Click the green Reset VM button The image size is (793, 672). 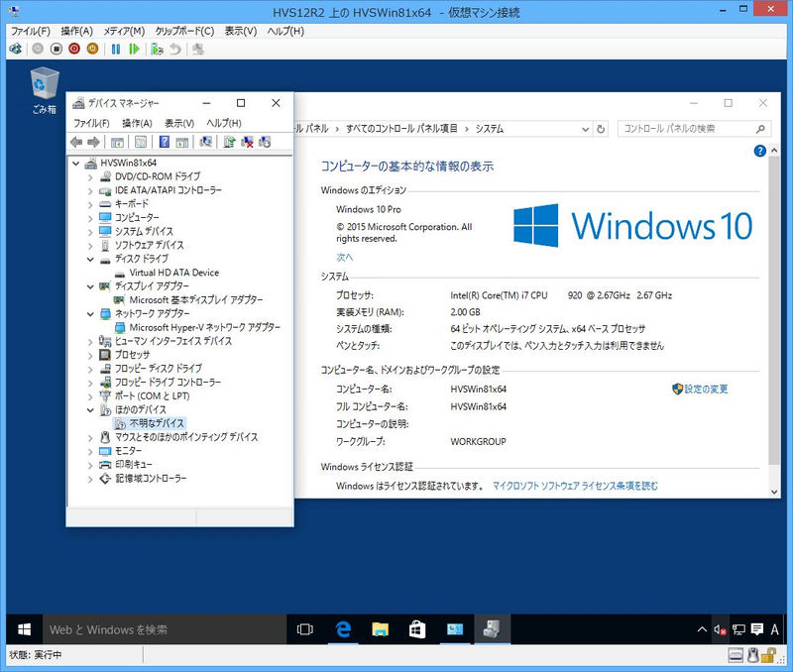point(134,49)
